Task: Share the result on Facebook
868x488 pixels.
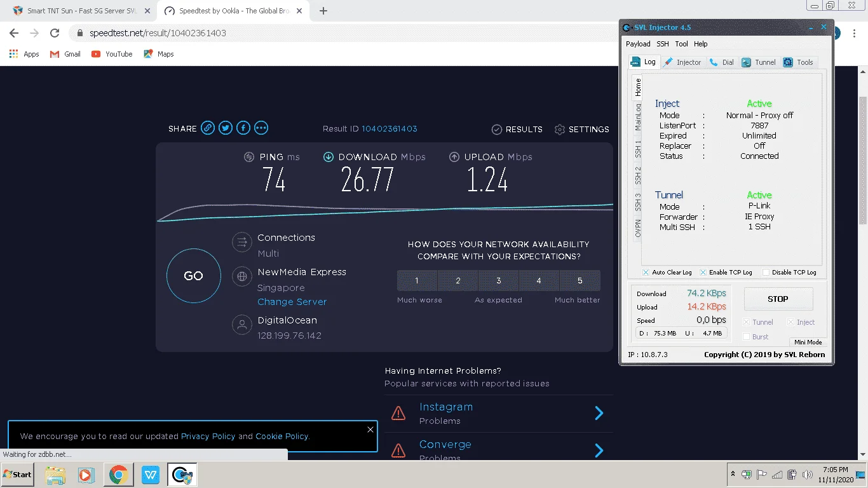Action: 243,128
